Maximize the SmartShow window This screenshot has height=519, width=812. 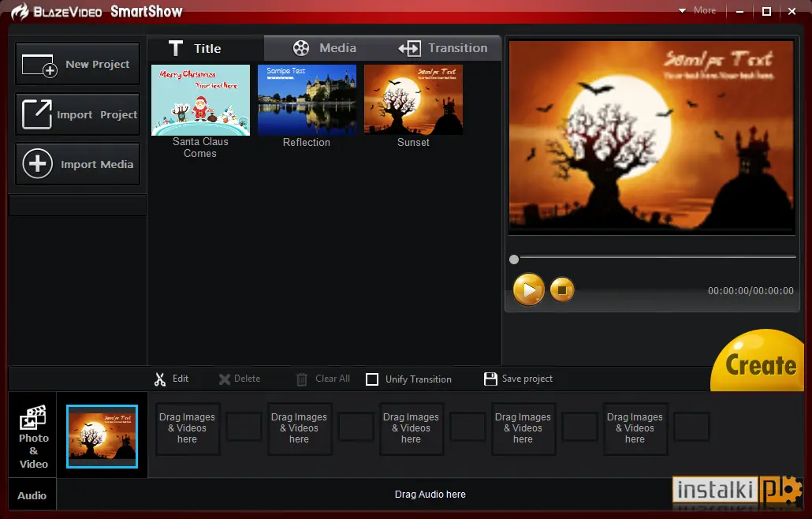766,11
